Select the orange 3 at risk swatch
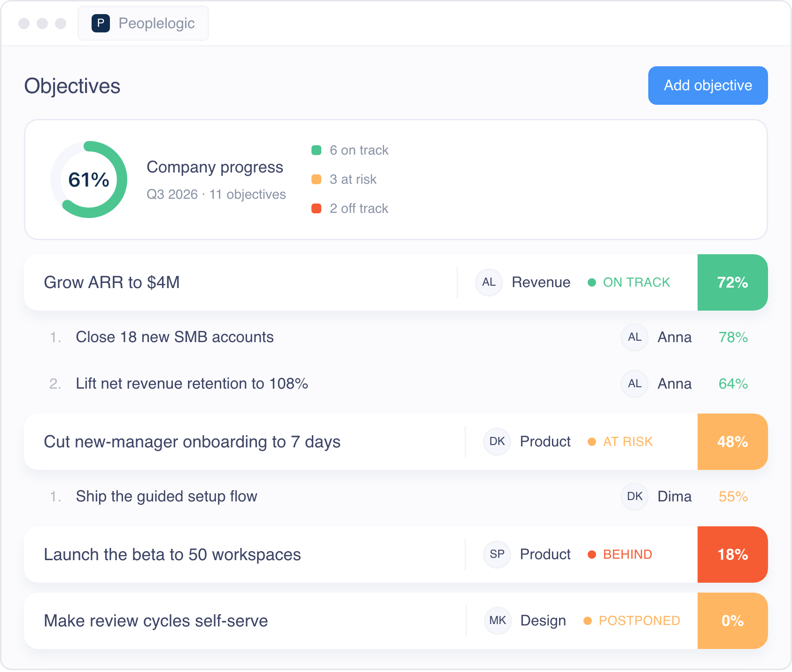Viewport: 792px width, 672px height. [x=317, y=180]
